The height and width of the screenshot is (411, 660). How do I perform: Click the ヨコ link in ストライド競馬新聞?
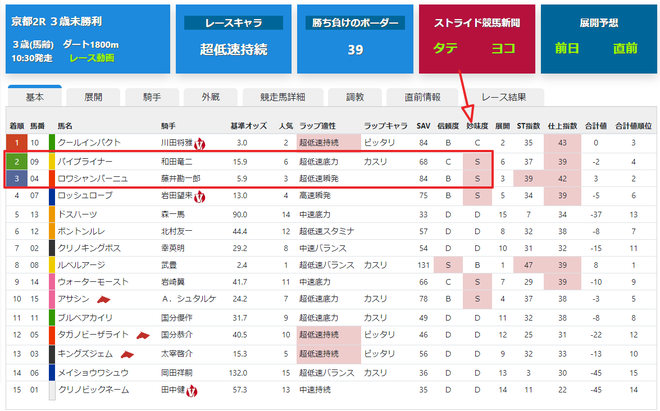click(x=503, y=48)
